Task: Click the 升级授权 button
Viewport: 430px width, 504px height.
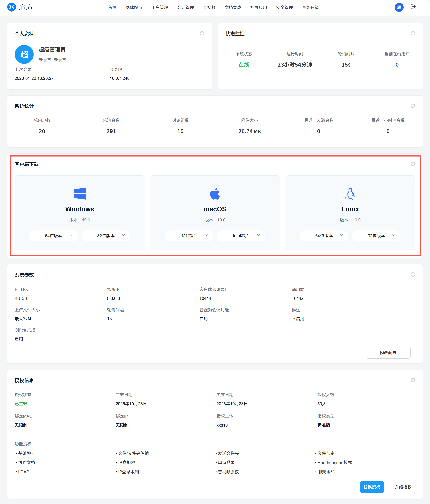Action: (403, 487)
